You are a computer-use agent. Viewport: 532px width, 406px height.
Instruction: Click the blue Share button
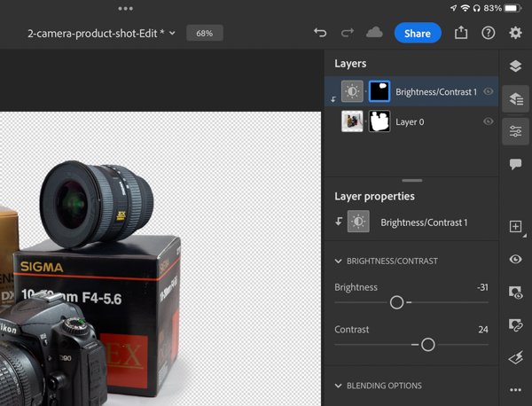[x=418, y=33]
